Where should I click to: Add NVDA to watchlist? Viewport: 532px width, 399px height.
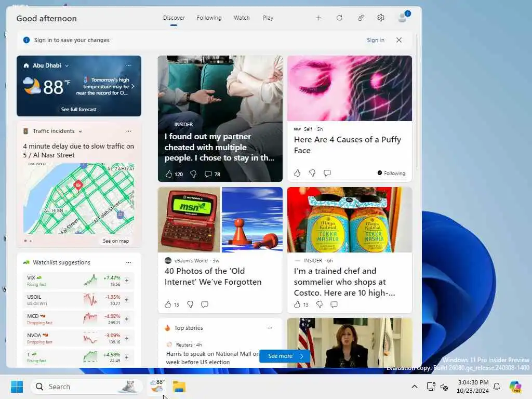[x=127, y=338]
